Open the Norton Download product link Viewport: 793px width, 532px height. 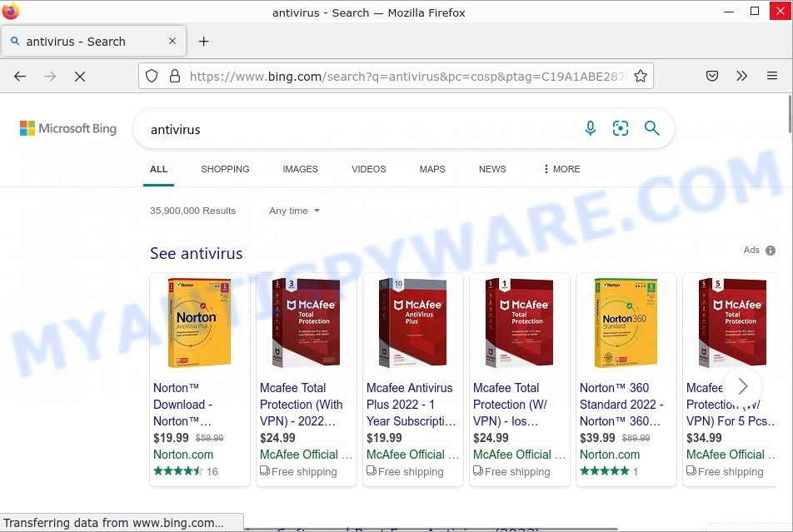click(x=183, y=405)
